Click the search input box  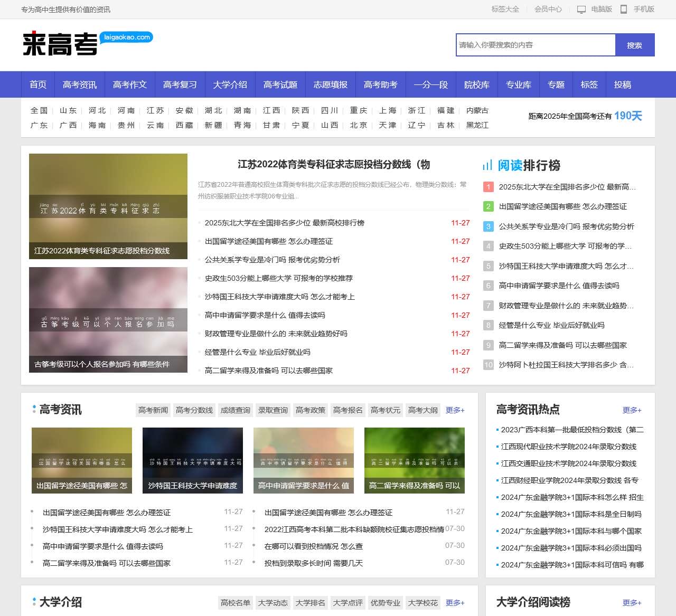point(534,45)
